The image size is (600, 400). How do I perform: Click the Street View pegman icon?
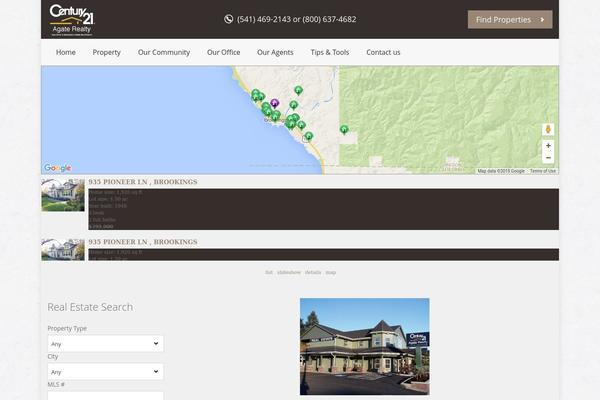point(548,129)
